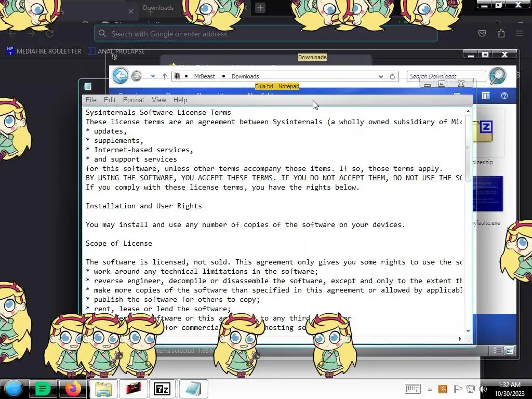Click the "* supplements," line
This screenshot has height=399, width=532.
(x=114, y=140)
